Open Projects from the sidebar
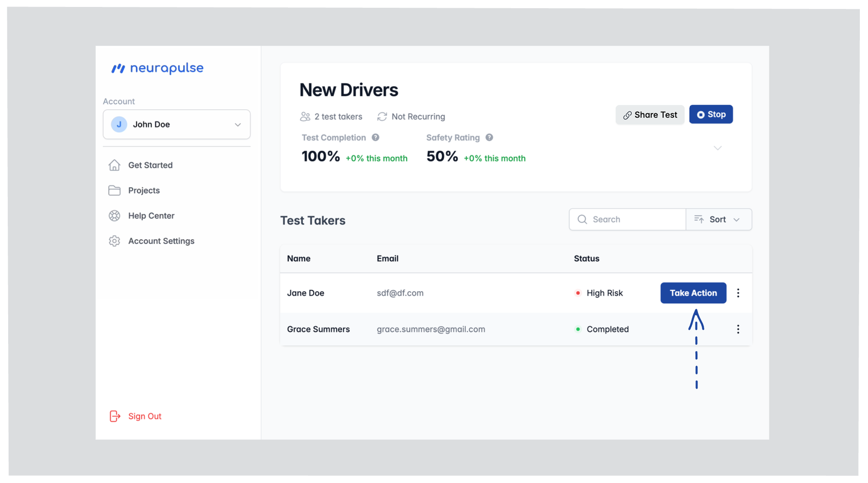 point(144,190)
